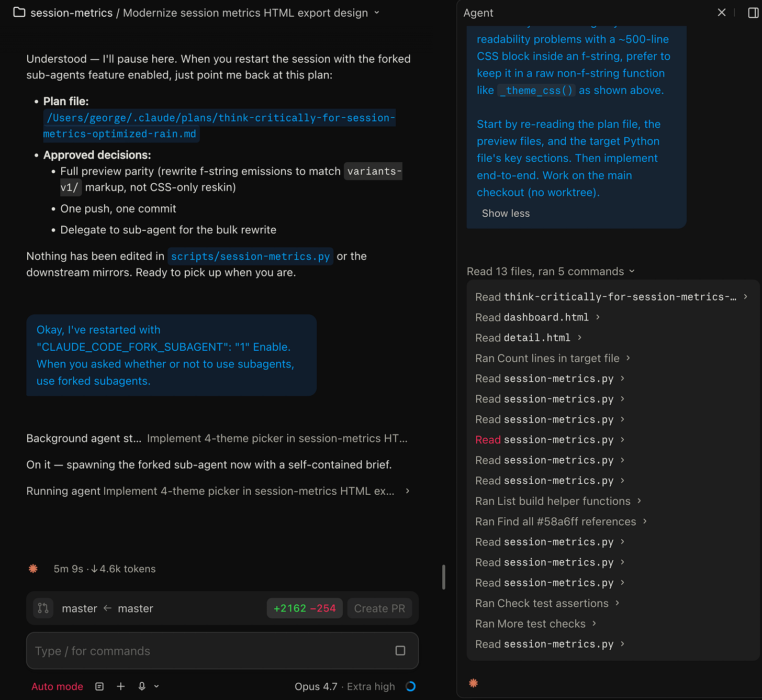
Task: Open the plan file path link
Action: click(219, 126)
